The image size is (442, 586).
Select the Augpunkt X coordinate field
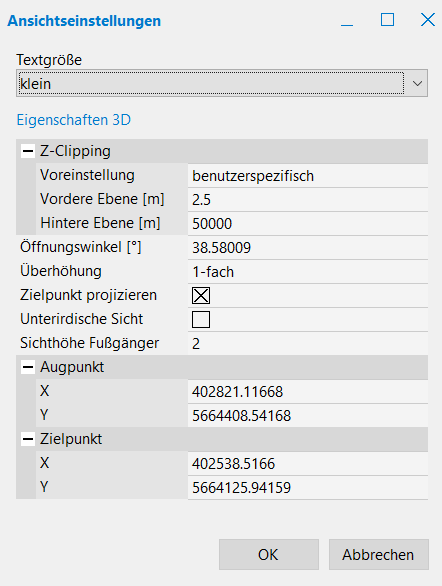[x=308, y=392]
